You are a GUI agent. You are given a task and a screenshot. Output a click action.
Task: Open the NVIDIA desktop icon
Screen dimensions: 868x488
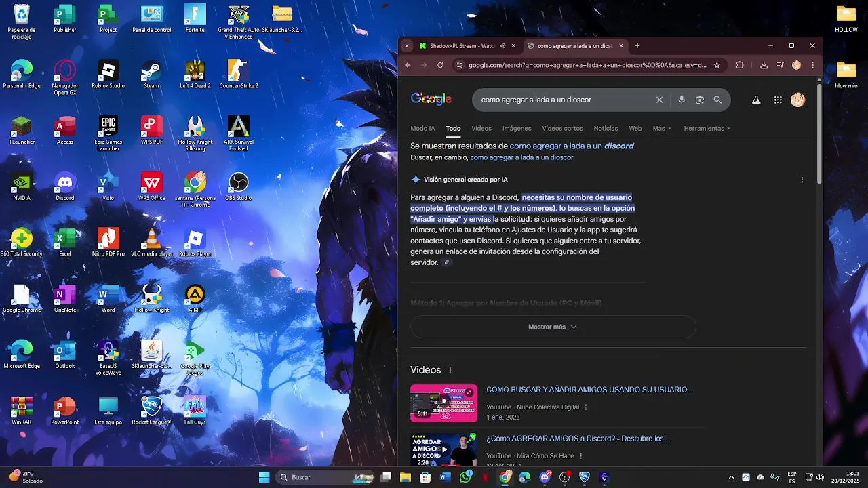(22, 186)
